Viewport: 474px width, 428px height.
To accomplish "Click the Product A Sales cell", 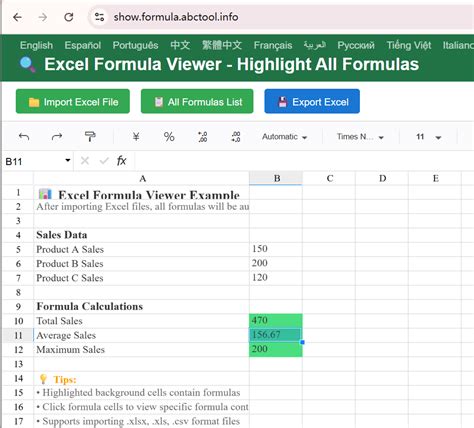I will pyautogui.click(x=141, y=249).
